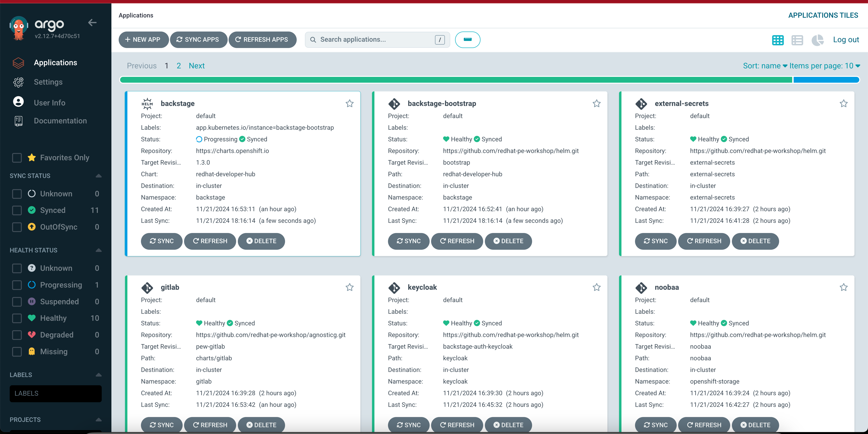
Task: Favorite the keycloak application star
Action: coord(597,287)
